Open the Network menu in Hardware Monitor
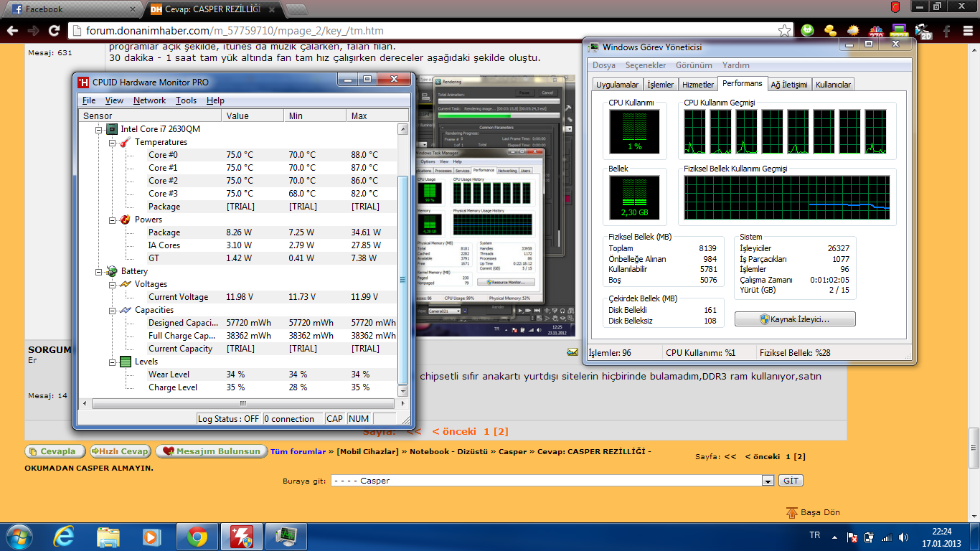 coord(149,100)
